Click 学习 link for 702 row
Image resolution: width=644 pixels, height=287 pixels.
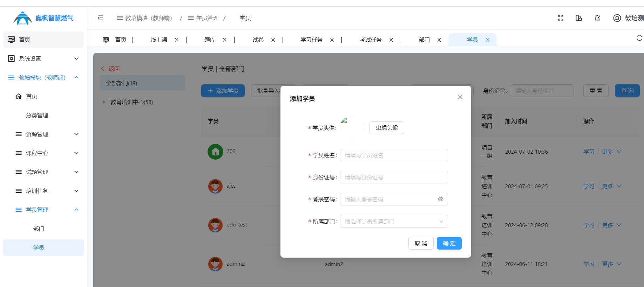(589, 152)
